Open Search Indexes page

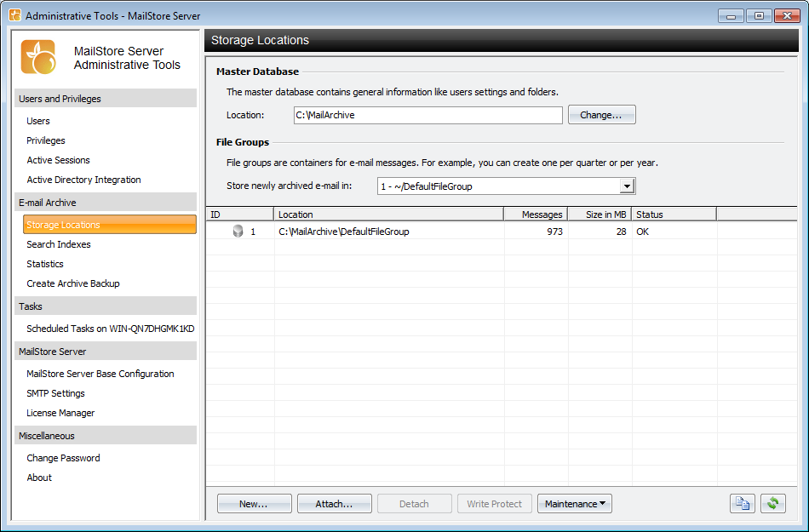[58, 244]
